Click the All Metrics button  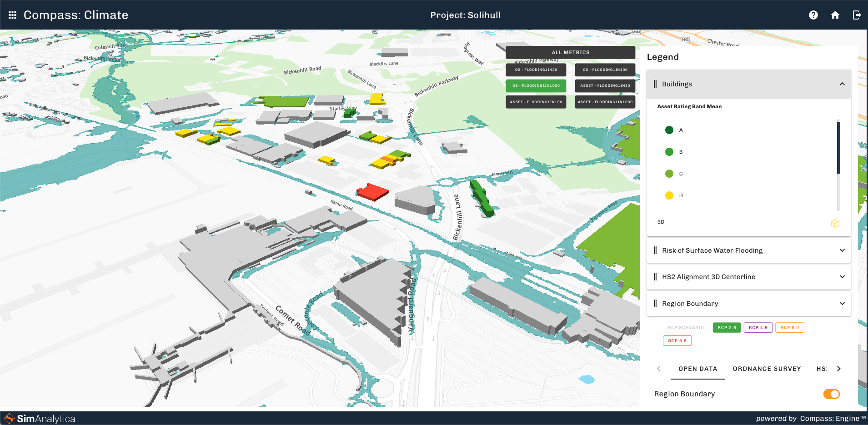tap(571, 53)
